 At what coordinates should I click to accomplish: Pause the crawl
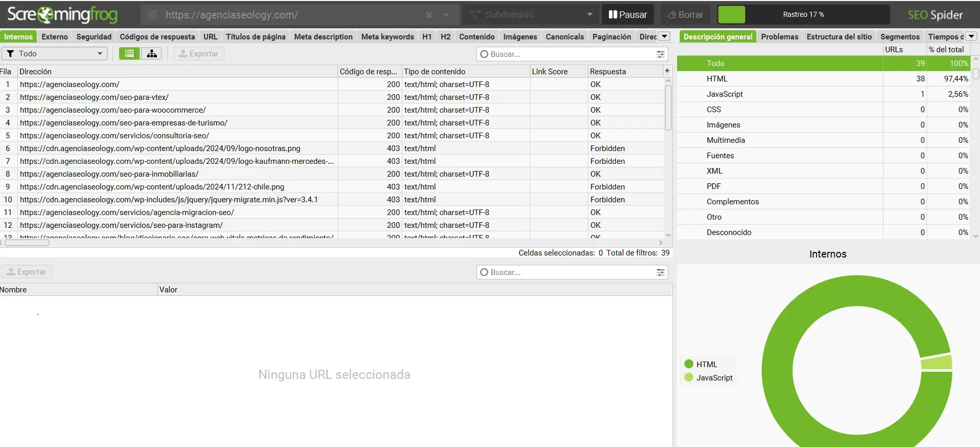pos(628,15)
